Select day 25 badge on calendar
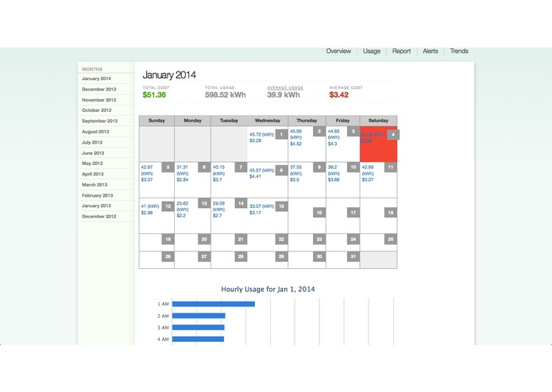Screen dimensions: 552x392 391,239
